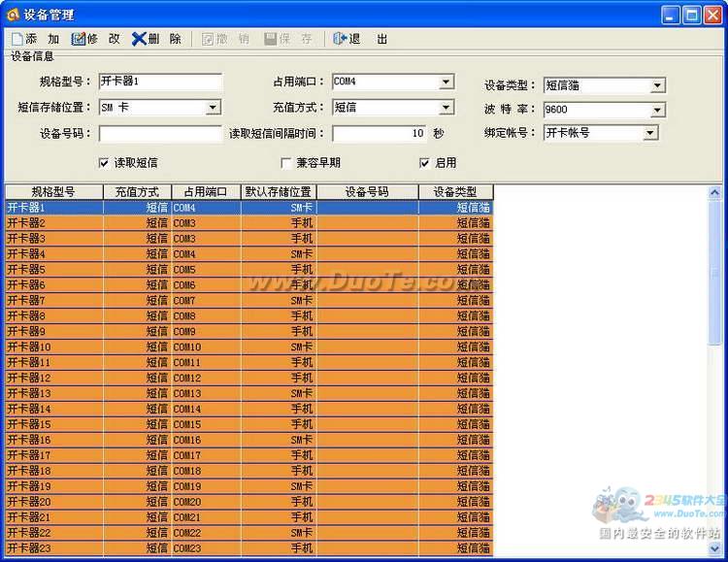This screenshot has width=728, height=562.
Task: Expand the 波特率 9600 dropdown
Action: coord(657,110)
